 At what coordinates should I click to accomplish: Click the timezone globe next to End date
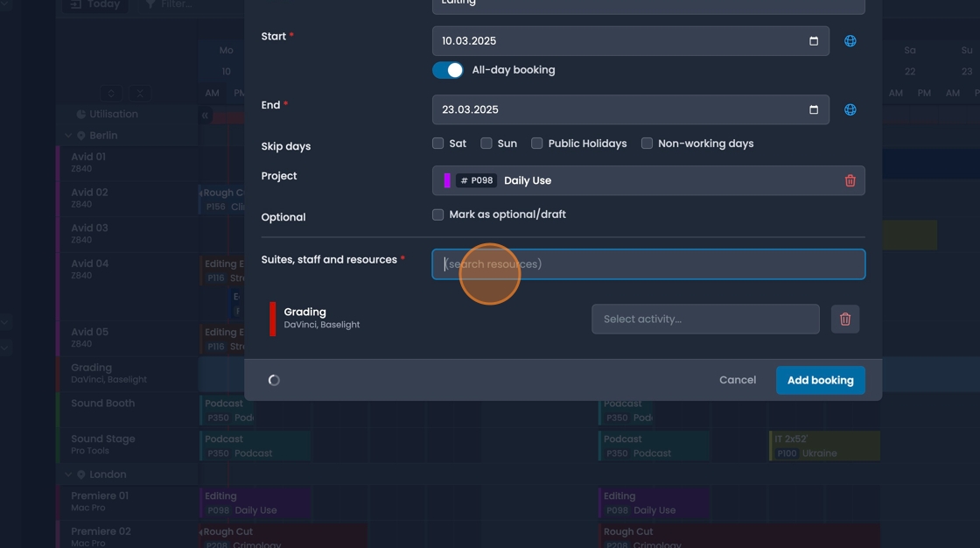coord(850,109)
